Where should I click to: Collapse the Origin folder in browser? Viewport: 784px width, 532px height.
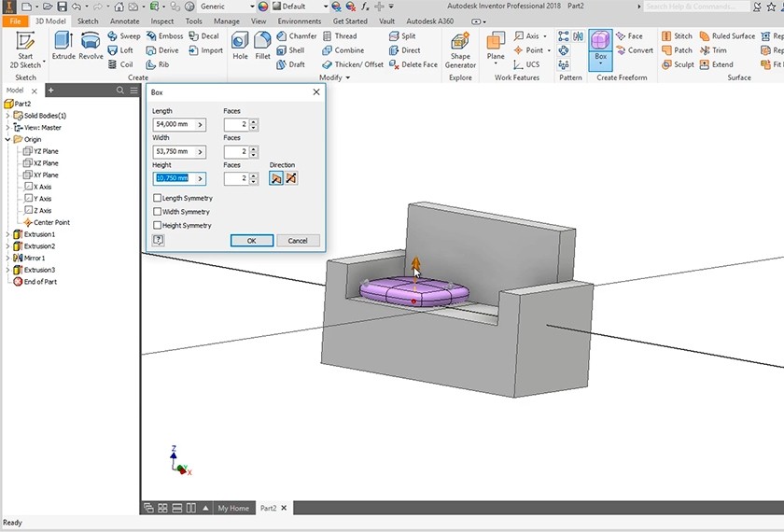(x=7, y=139)
